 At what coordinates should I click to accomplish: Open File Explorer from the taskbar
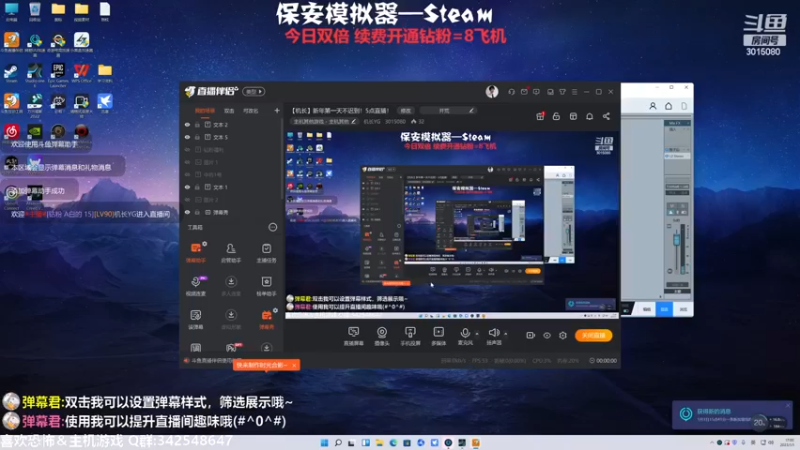click(379, 443)
